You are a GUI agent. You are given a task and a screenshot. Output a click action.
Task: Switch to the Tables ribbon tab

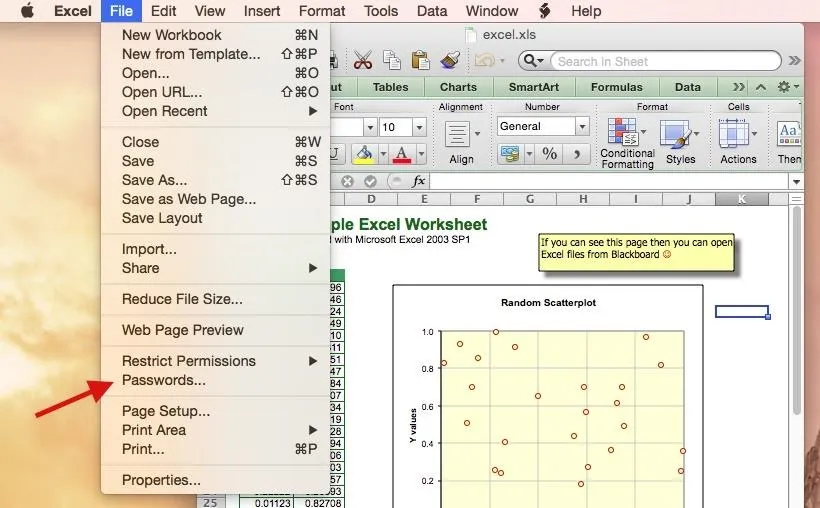pos(391,87)
